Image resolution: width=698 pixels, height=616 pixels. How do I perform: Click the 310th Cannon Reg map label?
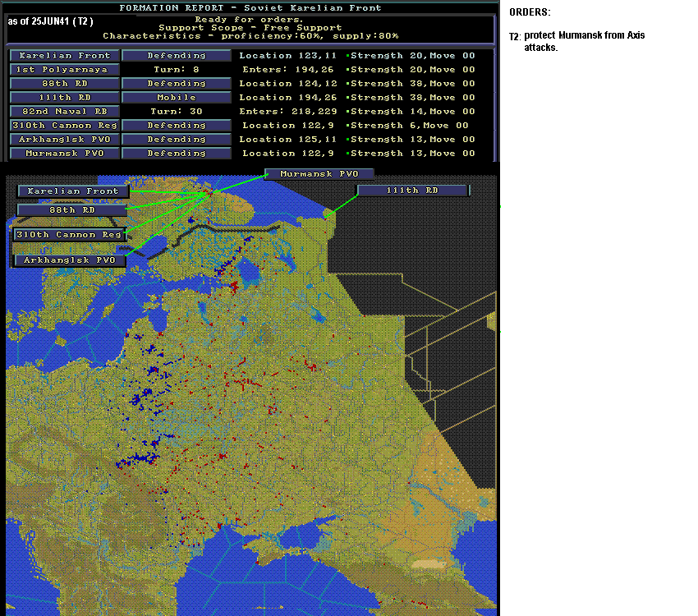coord(69,235)
